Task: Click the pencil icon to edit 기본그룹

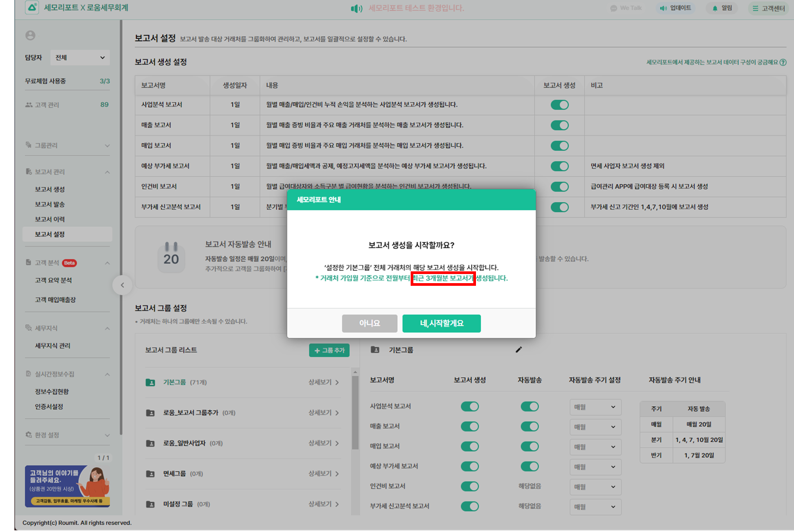Action: [518, 349]
